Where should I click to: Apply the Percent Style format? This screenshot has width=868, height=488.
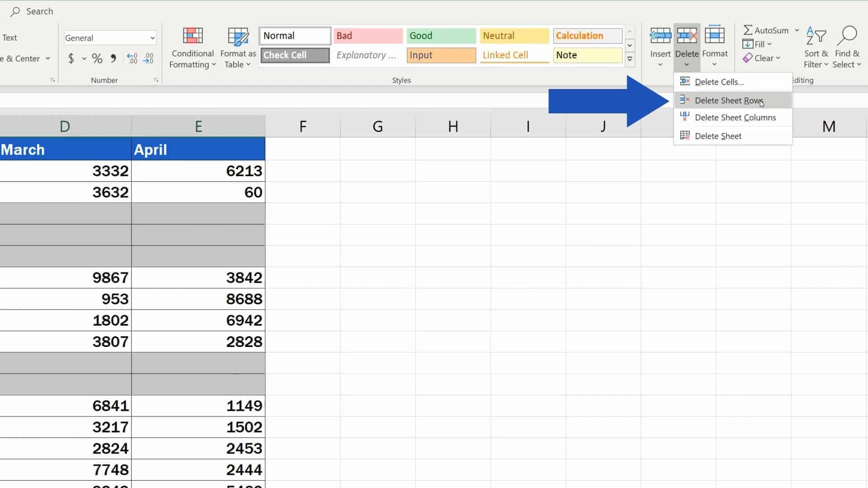pyautogui.click(x=96, y=58)
